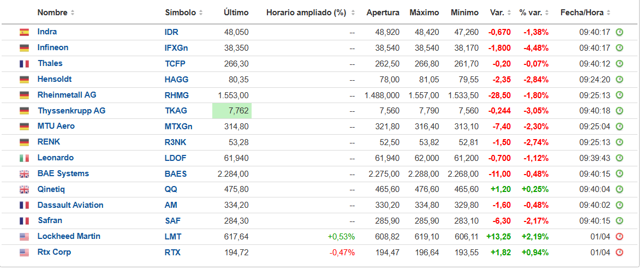Click the MTXGn symbol for MTU Aero

pyautogui.click(x=178, y=127)
